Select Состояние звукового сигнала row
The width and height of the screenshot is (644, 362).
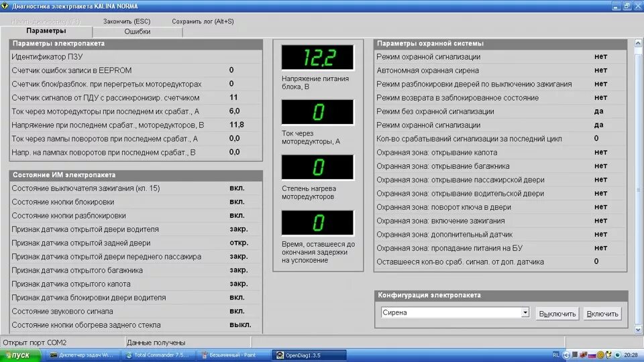pyautogui.click(x=136, y=311)
